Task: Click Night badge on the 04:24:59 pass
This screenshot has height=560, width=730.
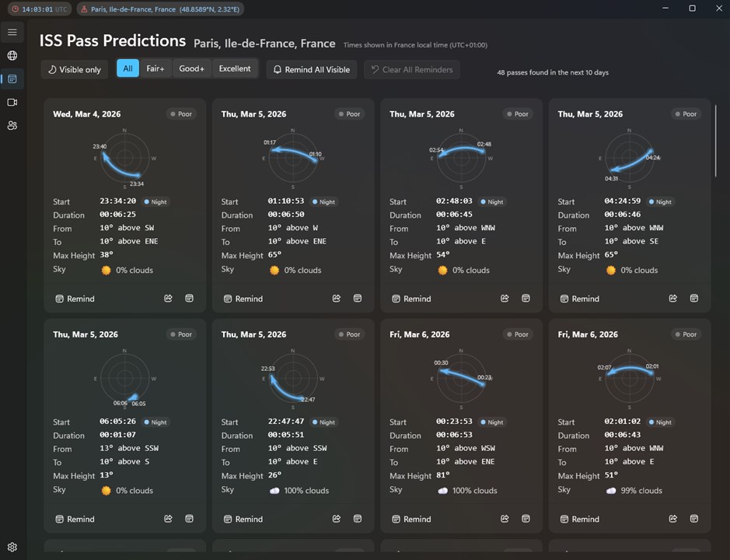Action: [660, 201]
